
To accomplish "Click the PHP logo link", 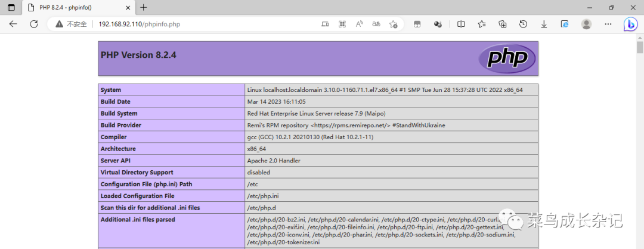I will [507, 59].
